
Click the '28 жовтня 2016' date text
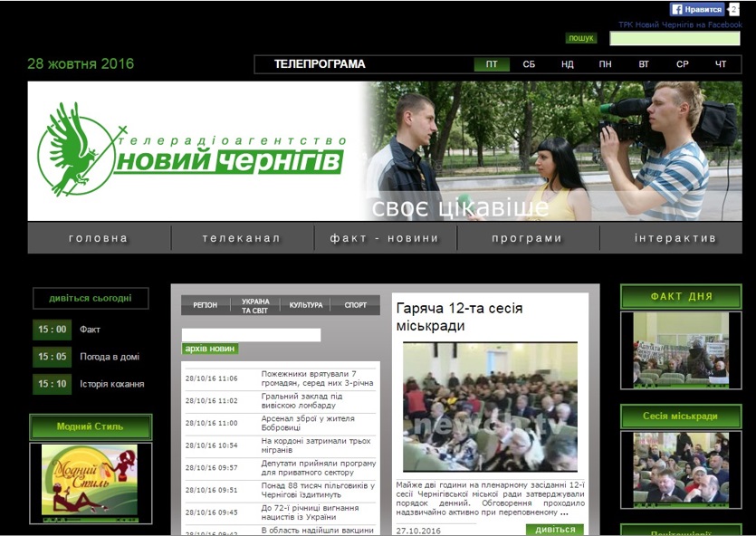81,63
